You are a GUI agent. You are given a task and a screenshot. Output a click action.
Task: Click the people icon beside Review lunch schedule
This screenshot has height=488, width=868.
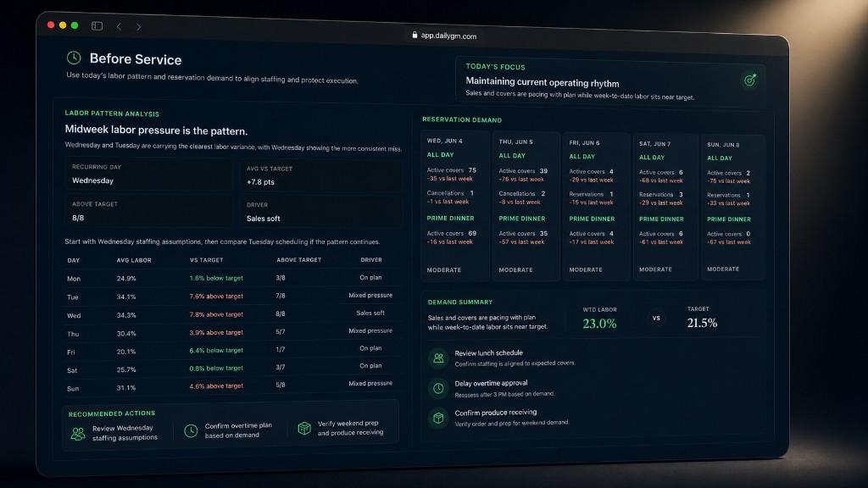click(x=438, y=358)
